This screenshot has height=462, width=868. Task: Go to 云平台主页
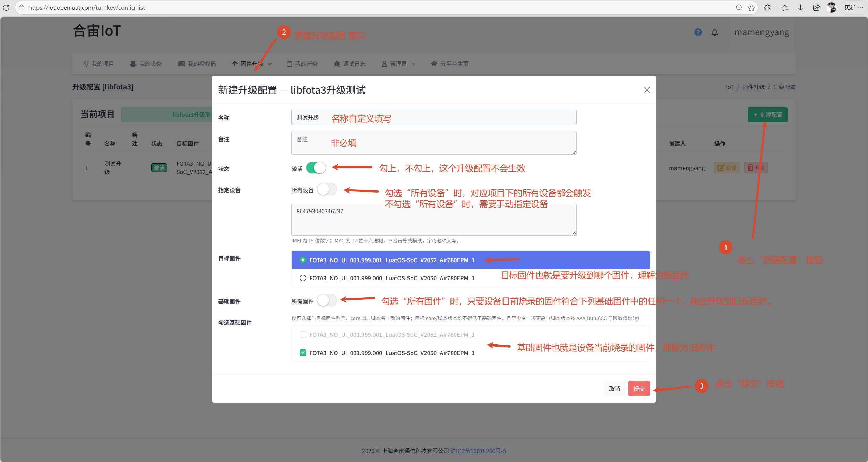[449, 64]
